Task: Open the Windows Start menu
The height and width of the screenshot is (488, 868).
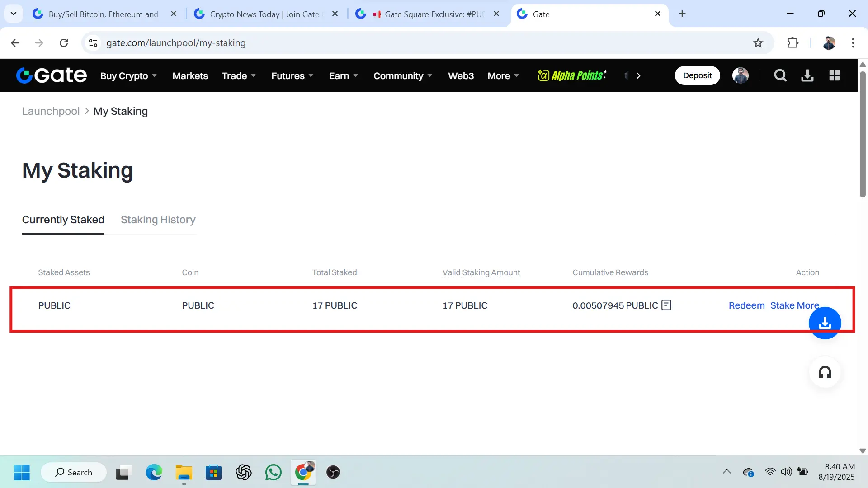Action: pyautogui.click(x=22, y=472)
